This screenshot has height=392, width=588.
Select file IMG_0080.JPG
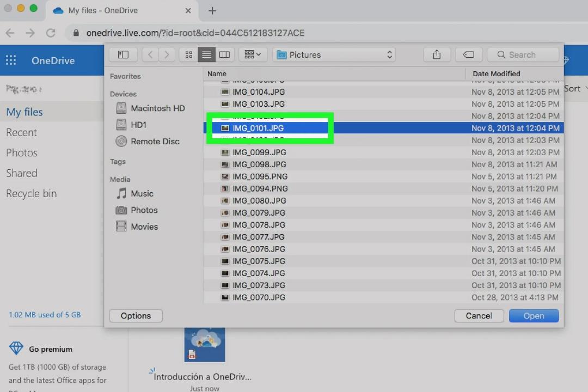pyautogui.click(x=383, y=201)
